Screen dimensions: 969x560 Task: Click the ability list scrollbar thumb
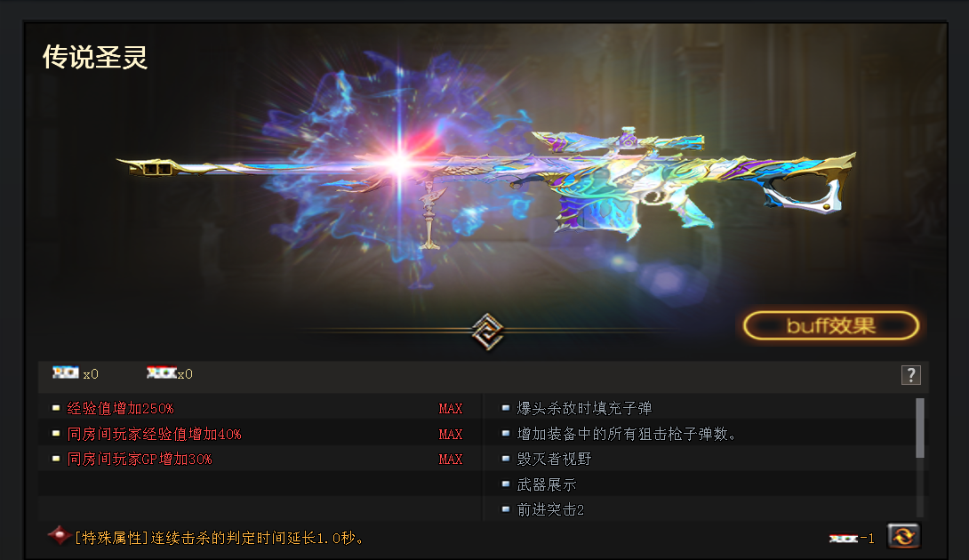coord(919,428)
